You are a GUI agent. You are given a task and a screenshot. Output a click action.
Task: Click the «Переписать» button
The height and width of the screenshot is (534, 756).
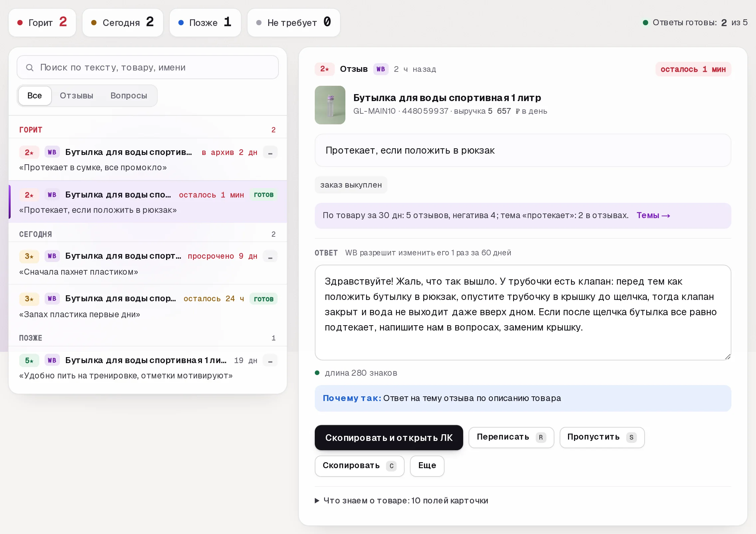coord(511,437)
